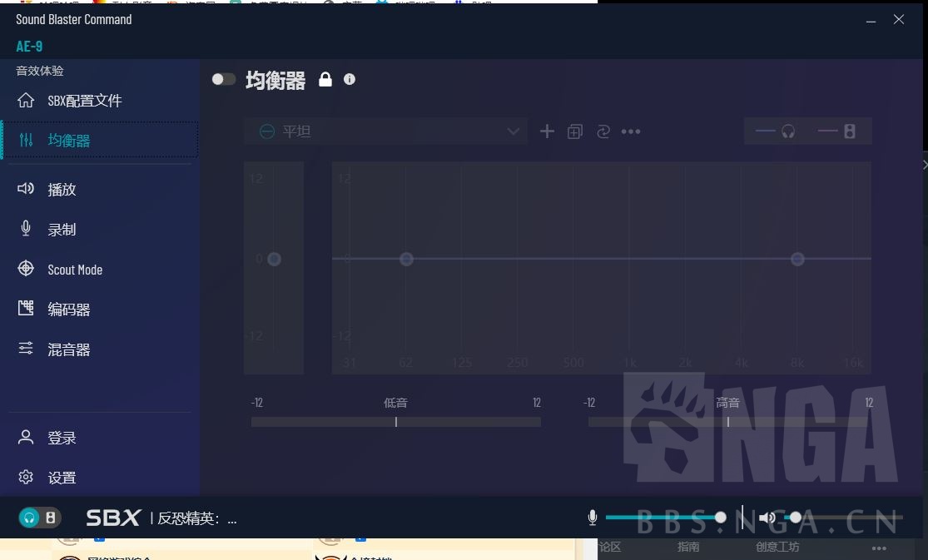Open more equalizer options via ellipsis icon

coord(631,131)
